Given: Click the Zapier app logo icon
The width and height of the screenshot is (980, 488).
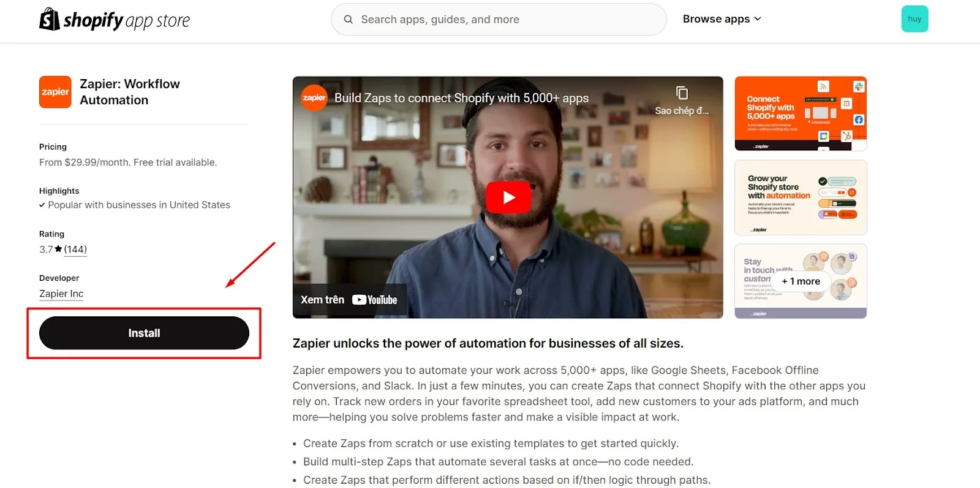Looking at the screenshot, I should pyautogui.click(x=55, y=92).
